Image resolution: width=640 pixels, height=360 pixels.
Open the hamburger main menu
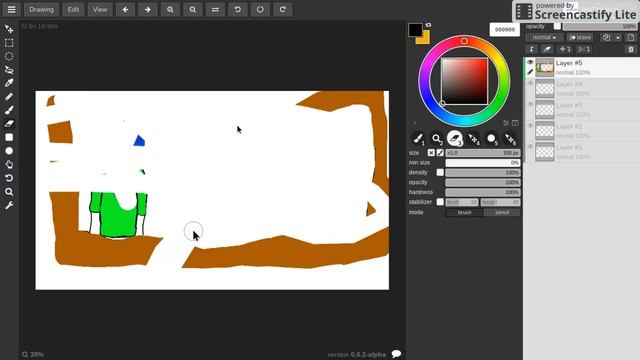[x=11, y=9]
